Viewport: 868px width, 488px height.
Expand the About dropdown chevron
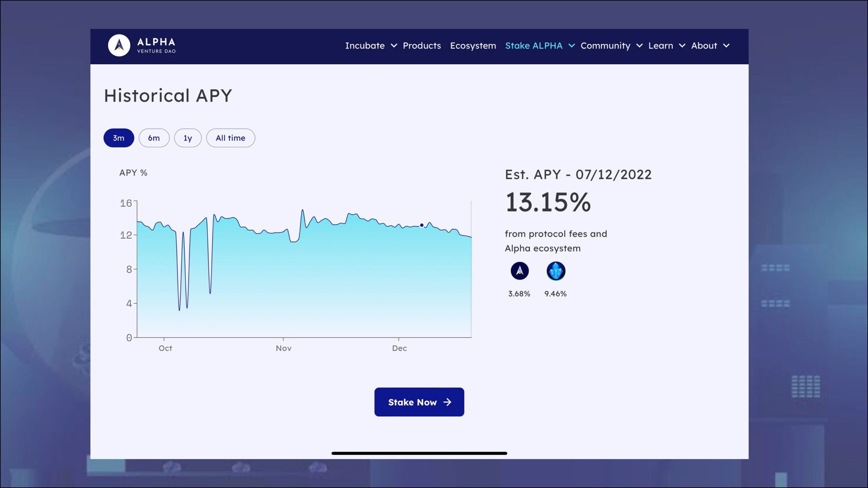coord(726,46)
